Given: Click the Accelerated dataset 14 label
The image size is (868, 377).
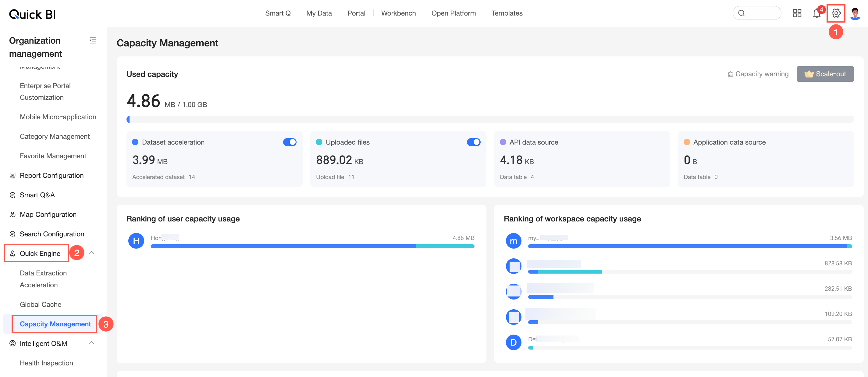Looking at the screenshot, I should pyautogui.click(x=163, y=177).
